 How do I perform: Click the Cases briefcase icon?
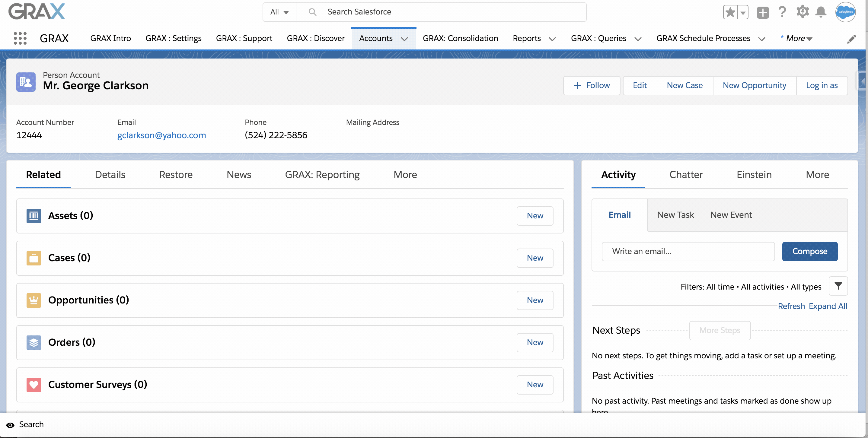click(34, 258)
